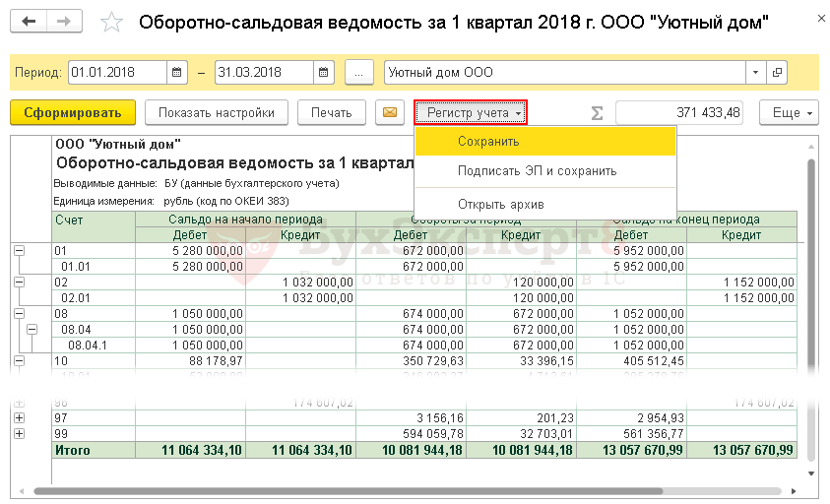Open the organization dropdown list arrow
Image resolution: width=830 pixels, height=504 pixels.
pos(755,72)
